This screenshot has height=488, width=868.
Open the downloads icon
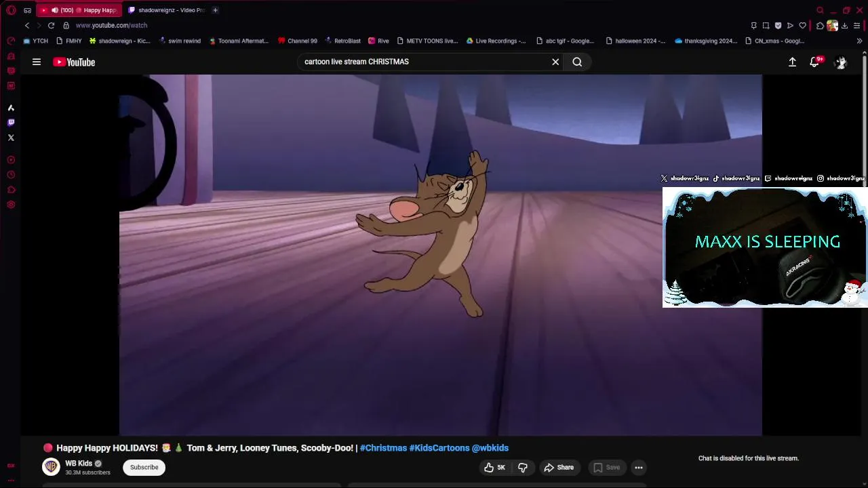coord(844,26)
